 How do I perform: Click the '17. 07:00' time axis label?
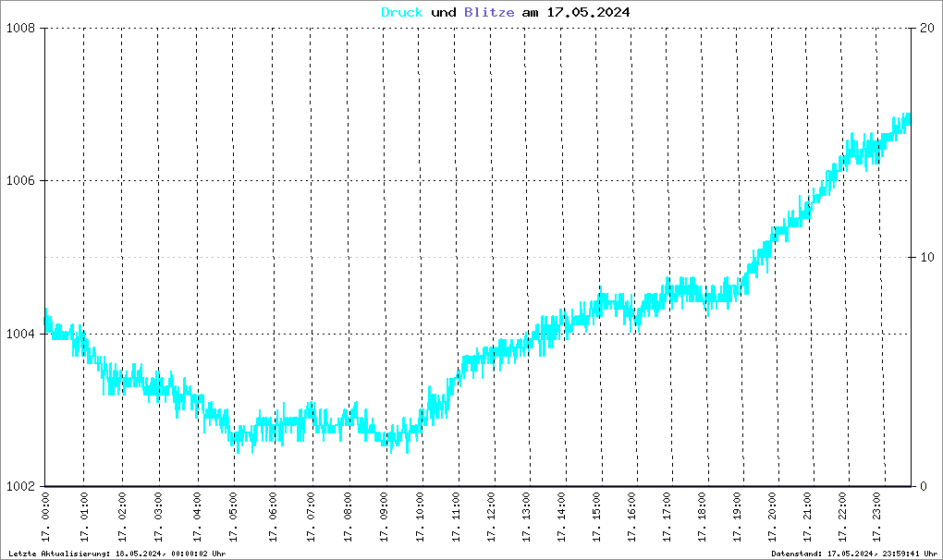(311, 517)
